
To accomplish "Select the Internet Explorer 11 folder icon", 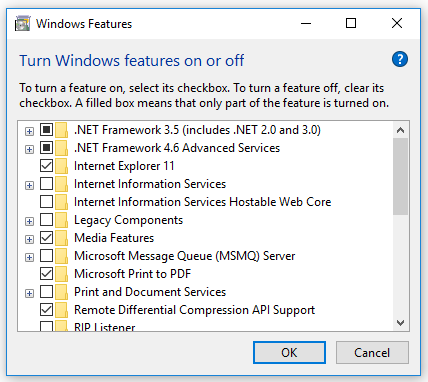I will 62,166.
